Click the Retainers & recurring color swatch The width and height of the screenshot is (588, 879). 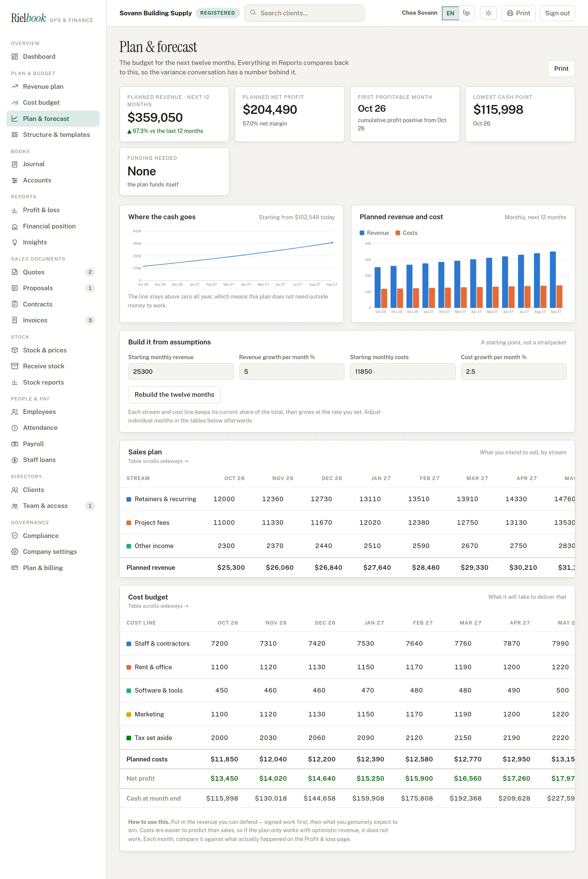(x=129, y=499)
